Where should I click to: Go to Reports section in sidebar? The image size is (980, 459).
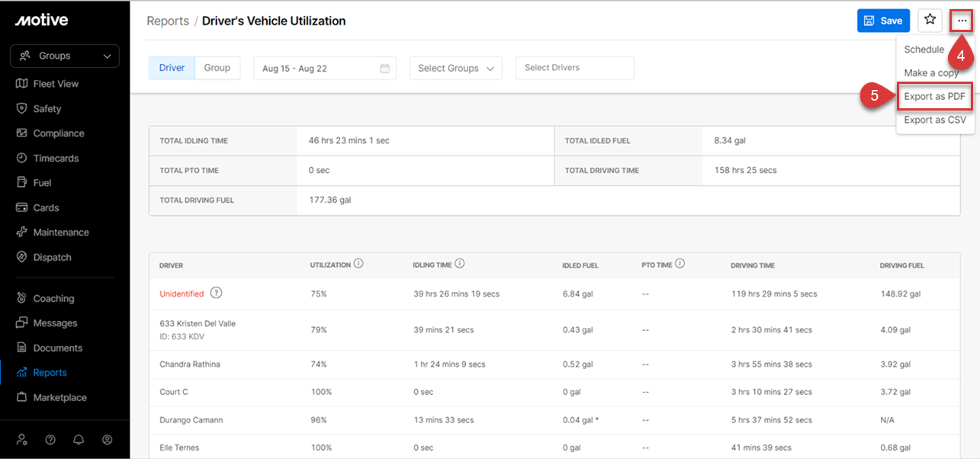pos(50,373)
